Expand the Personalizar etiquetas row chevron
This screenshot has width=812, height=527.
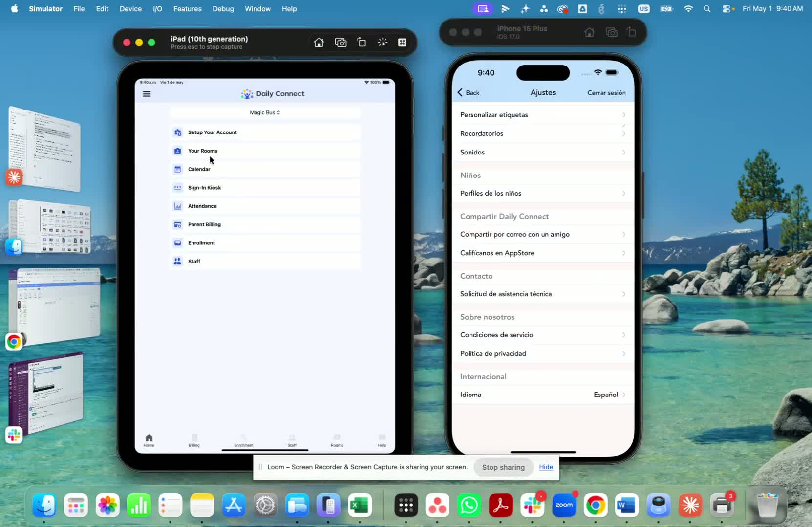point(624,115)
